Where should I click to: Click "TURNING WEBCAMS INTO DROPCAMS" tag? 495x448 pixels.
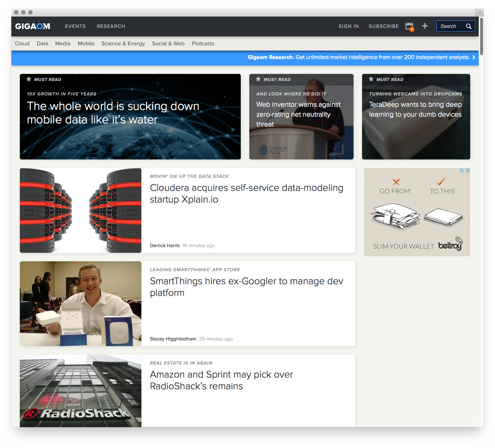(416, 94)
